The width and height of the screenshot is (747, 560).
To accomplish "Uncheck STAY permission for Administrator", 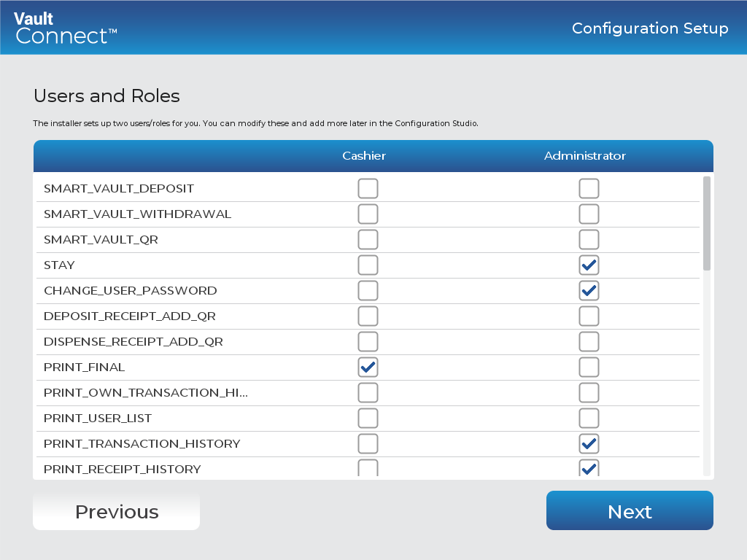I will pyautogui.click(x=589, y=265).
